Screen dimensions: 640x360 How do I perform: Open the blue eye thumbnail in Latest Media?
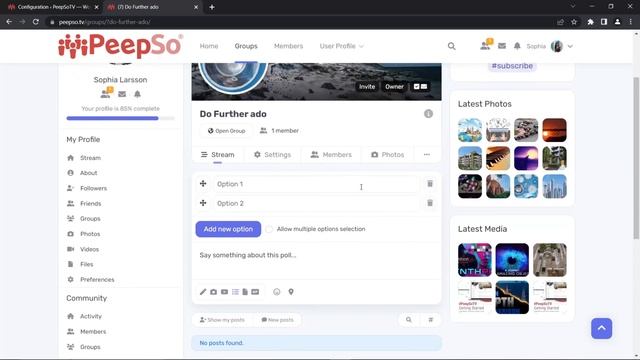(512, 260)
